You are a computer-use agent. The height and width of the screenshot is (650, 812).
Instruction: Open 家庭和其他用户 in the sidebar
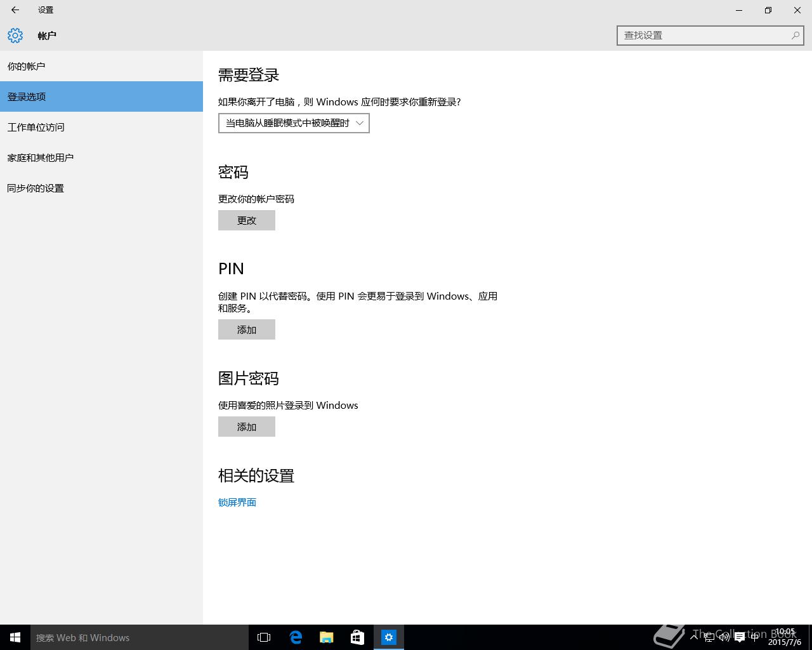click(x=101, y=157)
